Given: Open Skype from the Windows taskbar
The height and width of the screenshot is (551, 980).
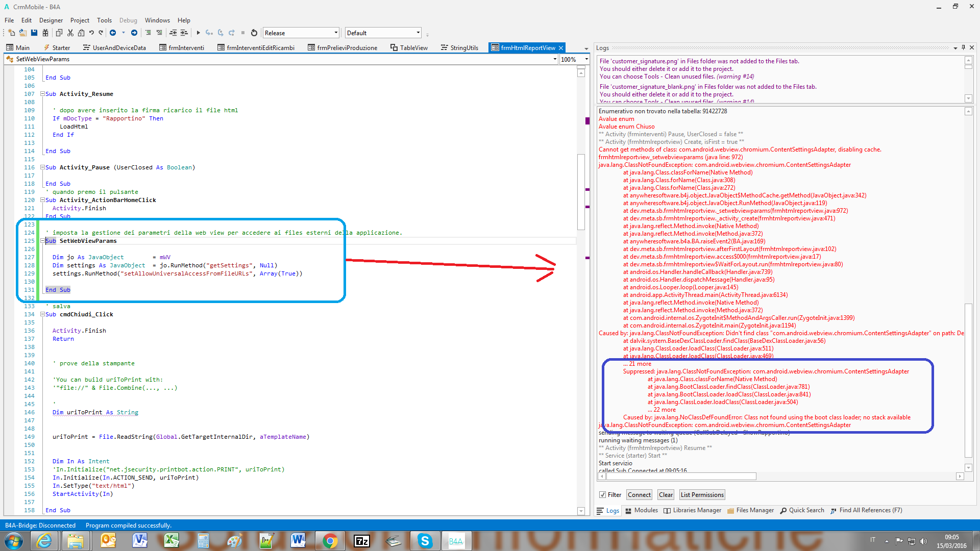Looking at the screenshot, I should point(425,541).
